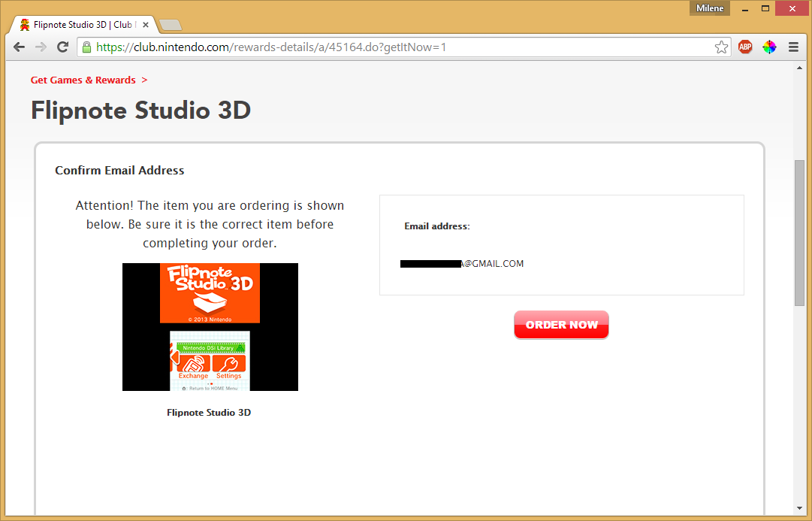Toggle the bookmark star in the address bar
Image resolution: width=812 pixels, height=521 pixels.
[721, 47]
